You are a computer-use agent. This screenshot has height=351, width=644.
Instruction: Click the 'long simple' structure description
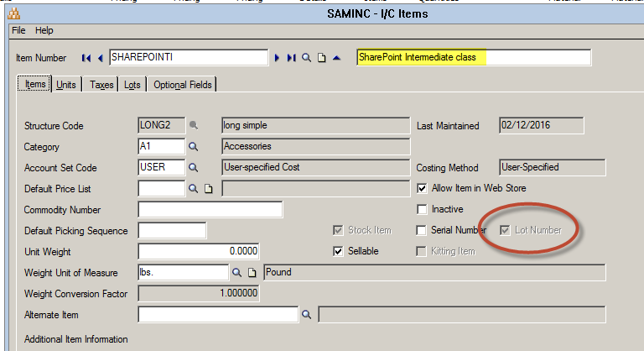coord(315,125)
